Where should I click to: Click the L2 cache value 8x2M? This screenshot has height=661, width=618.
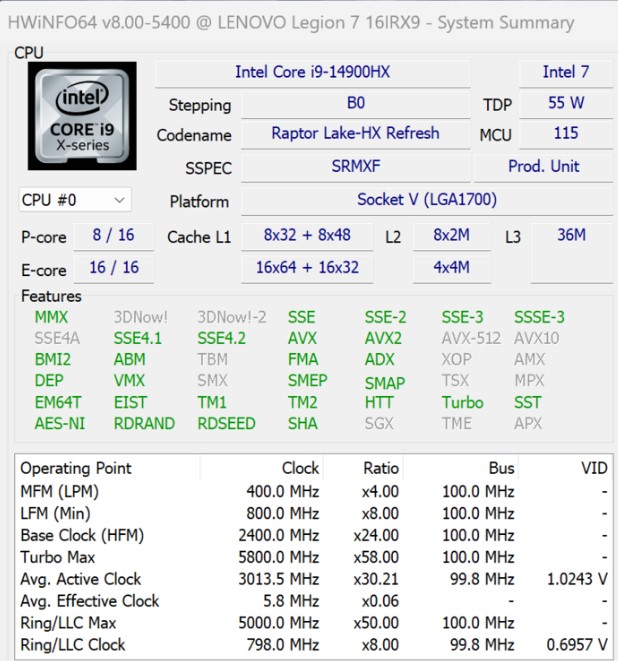click(451, 236)
